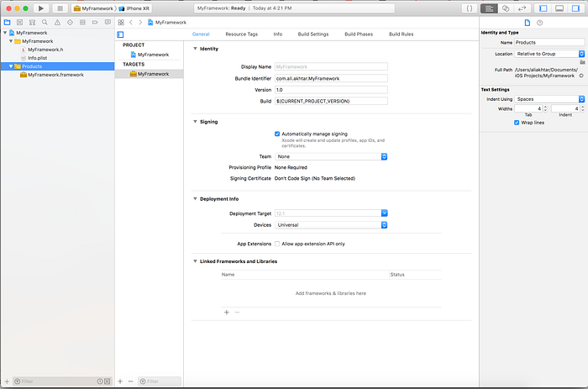Go back in editor history
Viewport: 588px width, 389px height.
[131, 23]
